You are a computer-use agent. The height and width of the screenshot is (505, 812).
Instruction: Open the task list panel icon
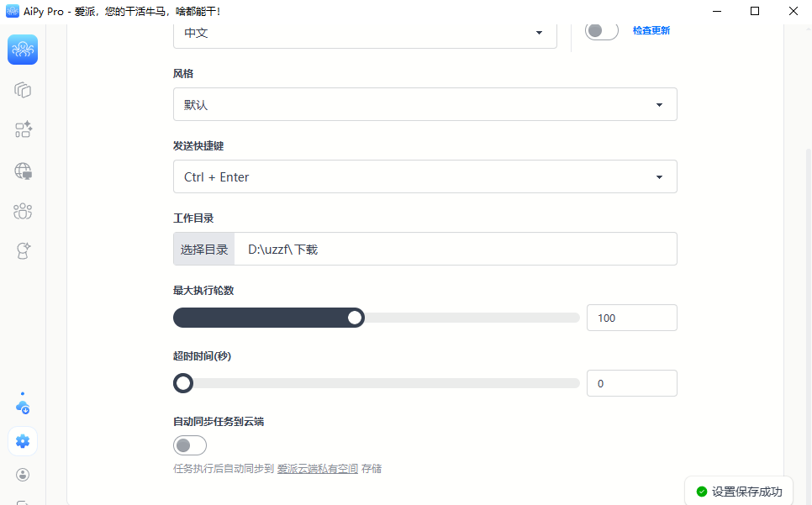(x=22, y=90)
